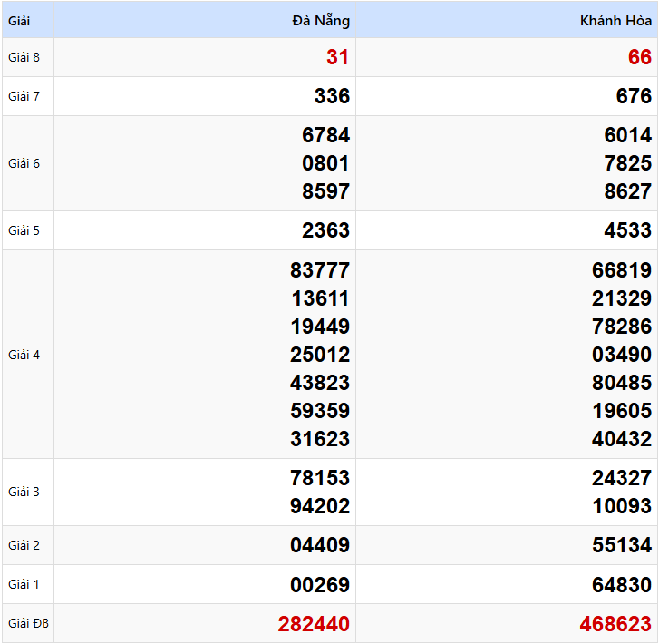
Task: Click number 66819 in Khánh Hòa
Action: point(622,270)
